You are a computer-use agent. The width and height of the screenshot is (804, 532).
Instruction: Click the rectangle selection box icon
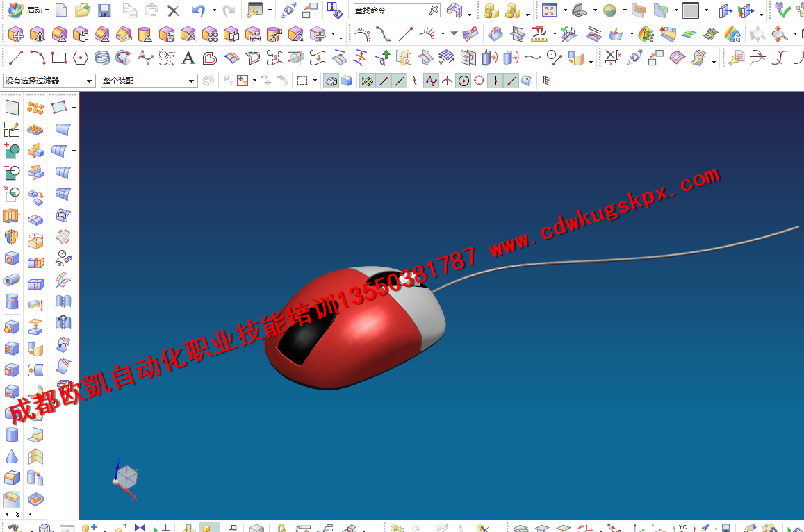point(302,81)
